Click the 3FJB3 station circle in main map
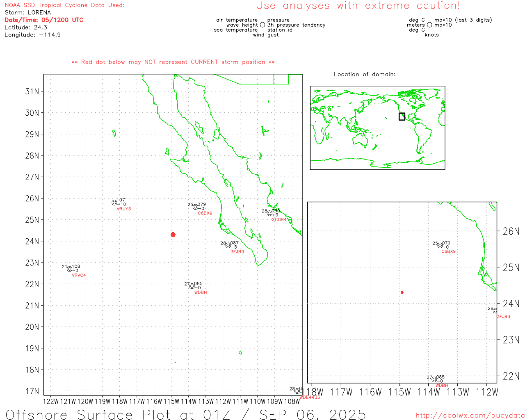This screenshot has height=420, width=525. (228, 245)
